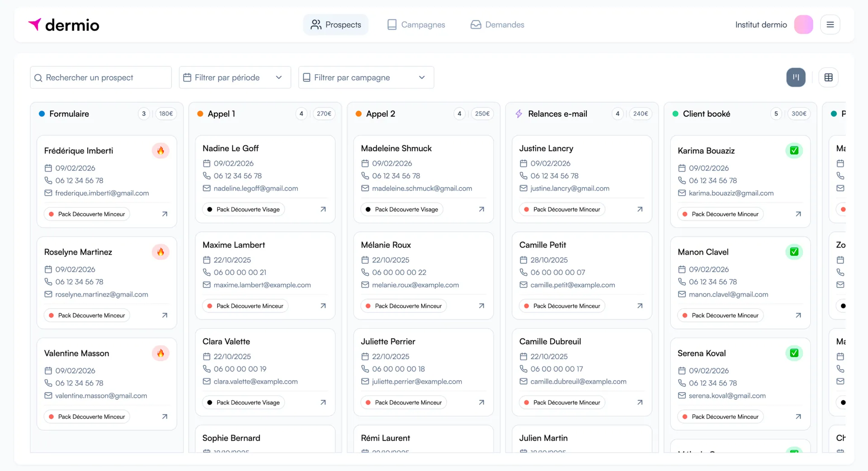Open the Prospects section icon
Viewport: 868px width, 471px height.
316,24
